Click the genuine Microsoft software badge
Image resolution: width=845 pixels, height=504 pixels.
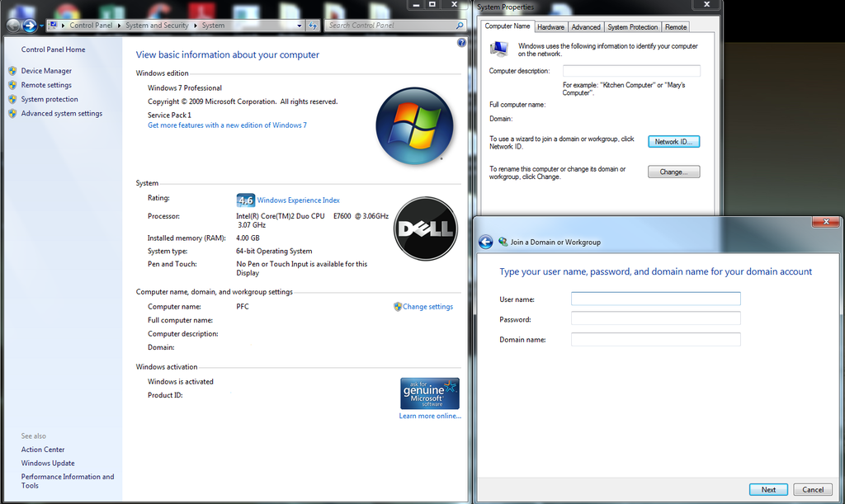click(429, 393)
